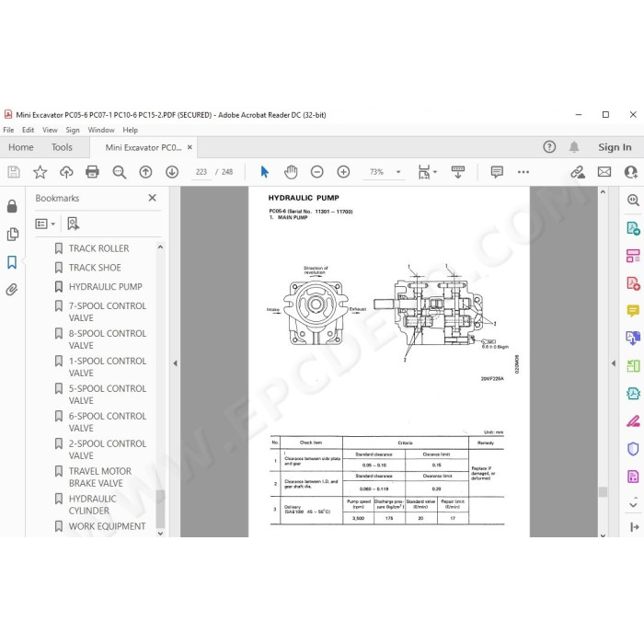Image resolution: width=644 pixels, height=644 pixels.
Task: Open TRAVEL MOTOR BRAKE VALVE bookmark
Action: point(99,477)
